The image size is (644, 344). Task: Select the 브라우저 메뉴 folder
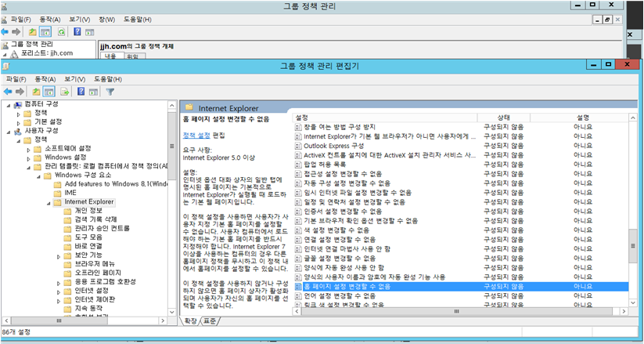pos(95,264)
